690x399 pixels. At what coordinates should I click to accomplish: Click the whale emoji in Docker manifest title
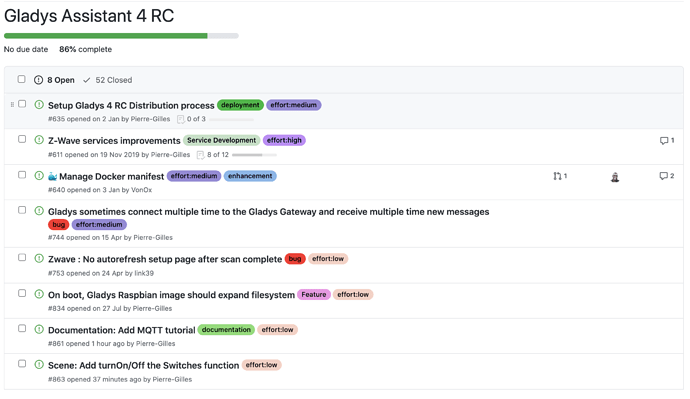(52, 176)
